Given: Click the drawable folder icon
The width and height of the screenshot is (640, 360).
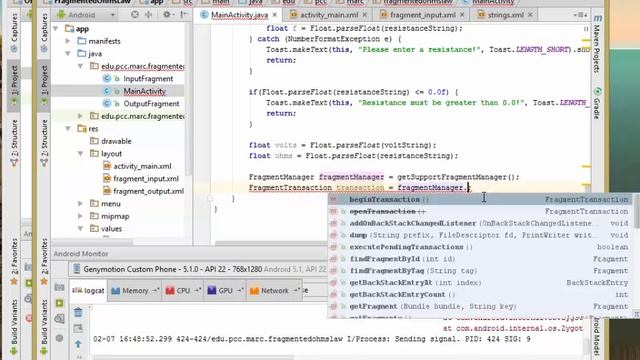Looking at the screenshot, I should pos(94,141).
